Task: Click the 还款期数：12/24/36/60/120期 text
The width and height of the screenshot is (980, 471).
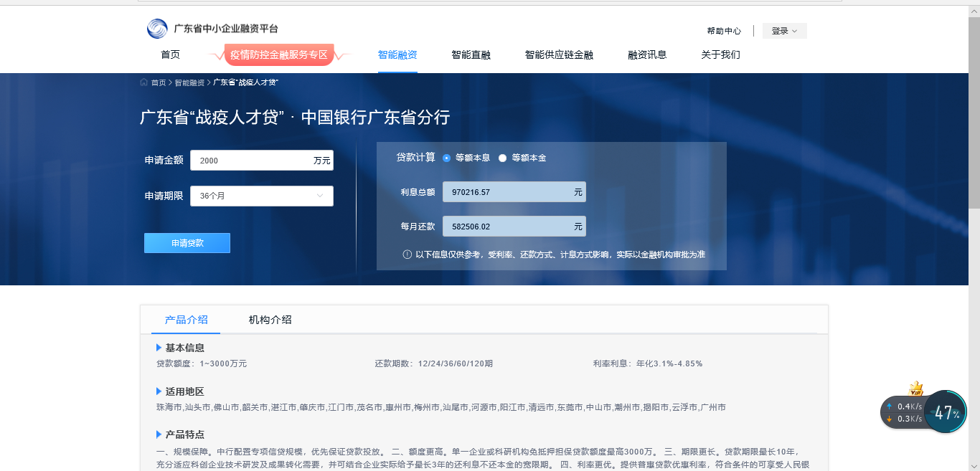Action: tap(434, 363)
